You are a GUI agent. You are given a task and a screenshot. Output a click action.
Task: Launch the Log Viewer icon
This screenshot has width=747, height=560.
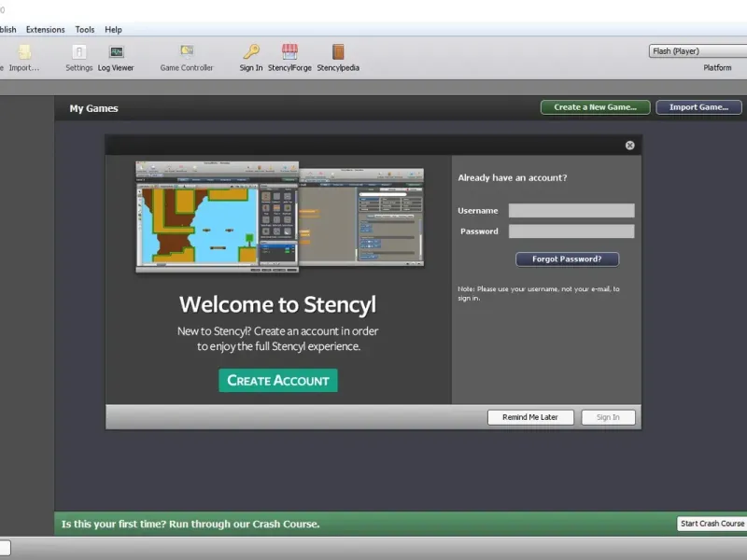click(116, 58)
